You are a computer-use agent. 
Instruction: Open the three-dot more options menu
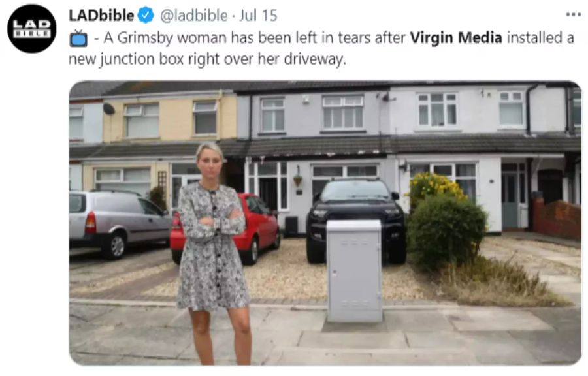[573, 14]
